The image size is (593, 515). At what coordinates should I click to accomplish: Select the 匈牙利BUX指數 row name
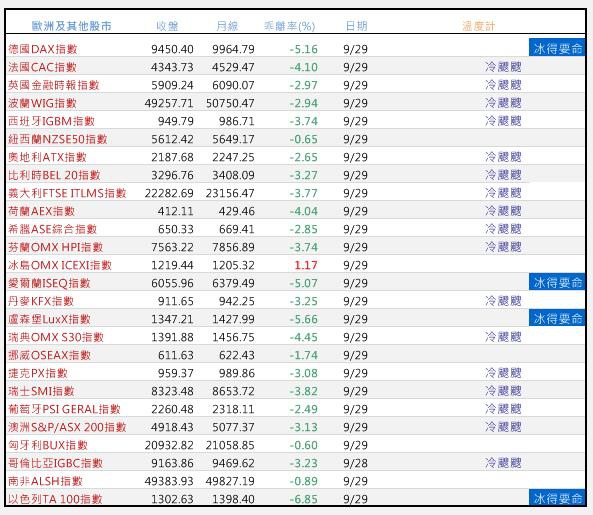click(x=48, y=445)
